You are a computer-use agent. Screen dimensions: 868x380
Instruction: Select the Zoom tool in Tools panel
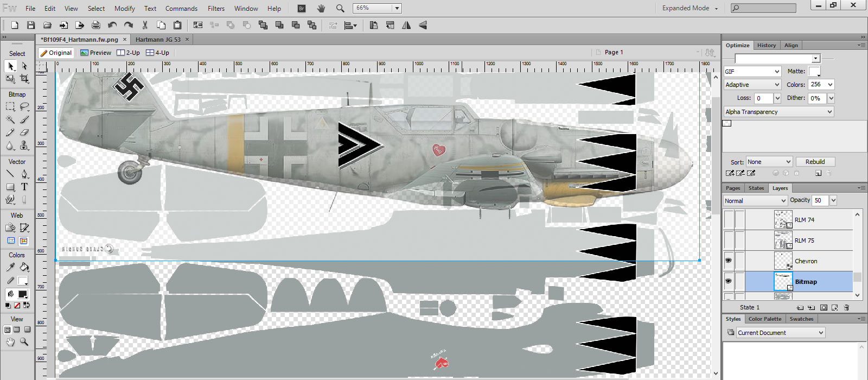(24, 341)
